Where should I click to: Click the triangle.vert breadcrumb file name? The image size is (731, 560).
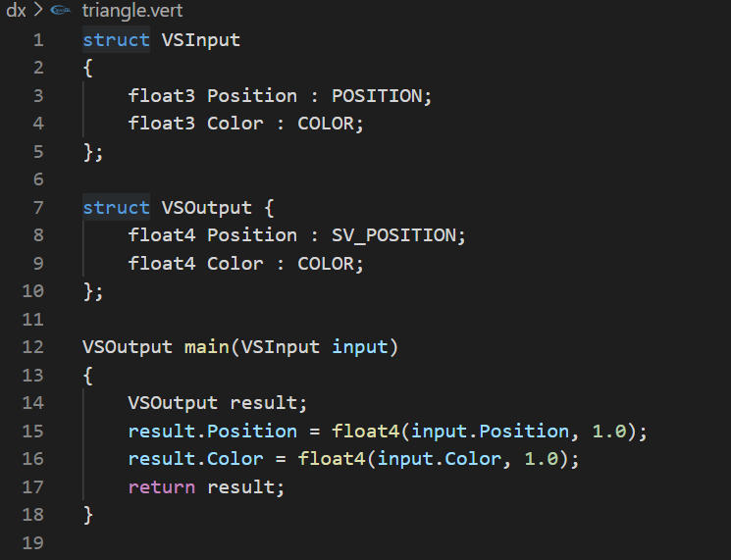[x=132, y=11]
